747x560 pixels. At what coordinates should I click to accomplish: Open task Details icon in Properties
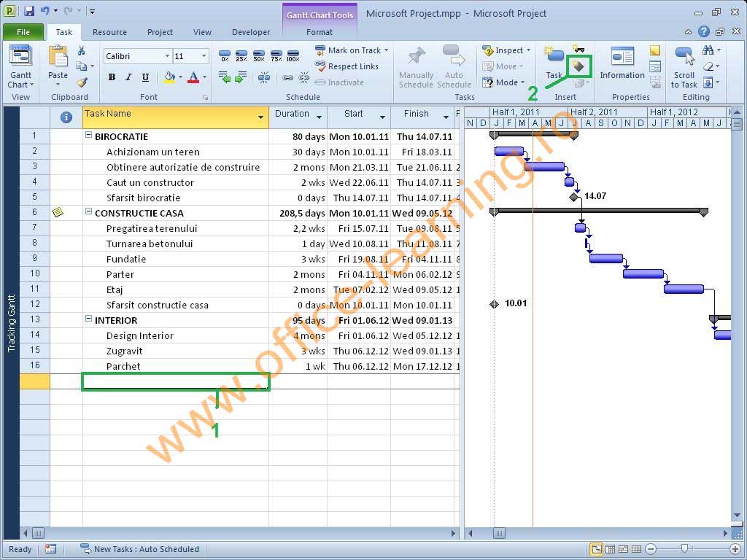pos(655,66)
